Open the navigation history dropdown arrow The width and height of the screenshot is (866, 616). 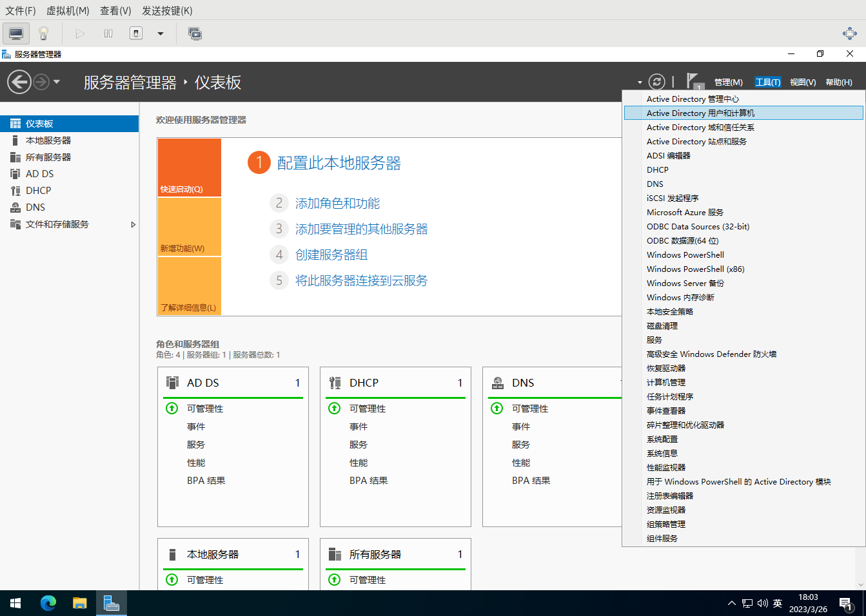57,82
